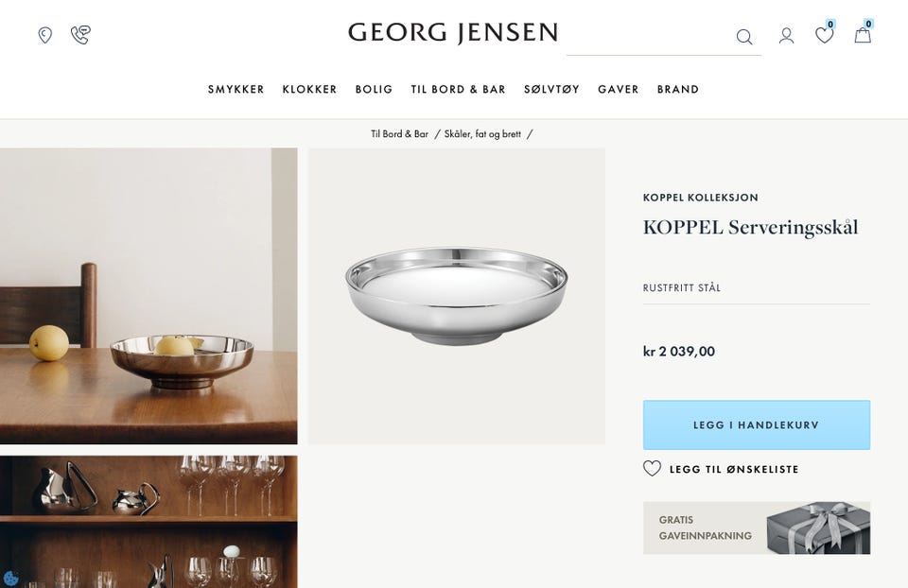Image resolution: width=908 pixels, height=588 pixels.
Task: Open the Klokker menu
Action: click(x=310, y=89)
